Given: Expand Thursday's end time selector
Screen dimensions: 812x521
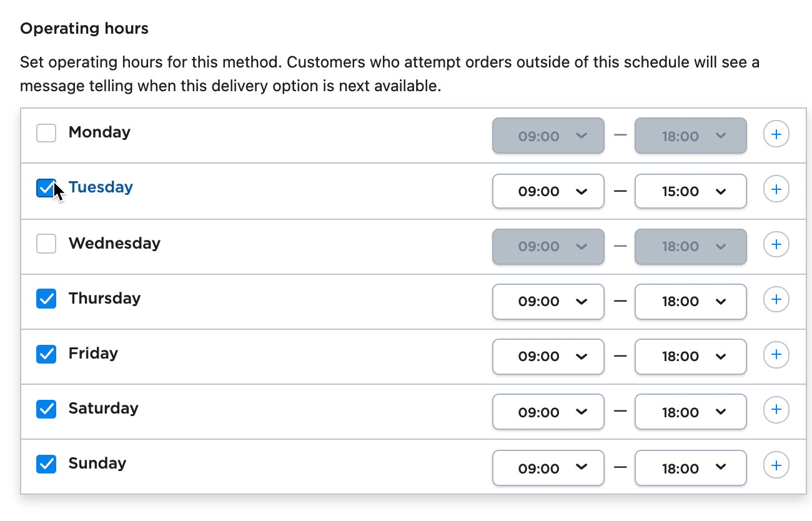Looking at the screenshot, I should pyautogui.click(x=690, y=301).
